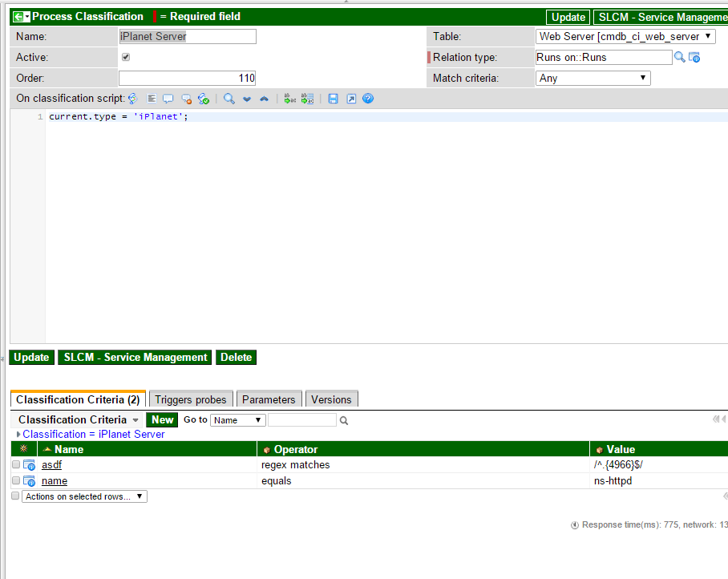Open preview icon for asdf row
Screen dimensions: 728x579
click(x=29, y=465)
